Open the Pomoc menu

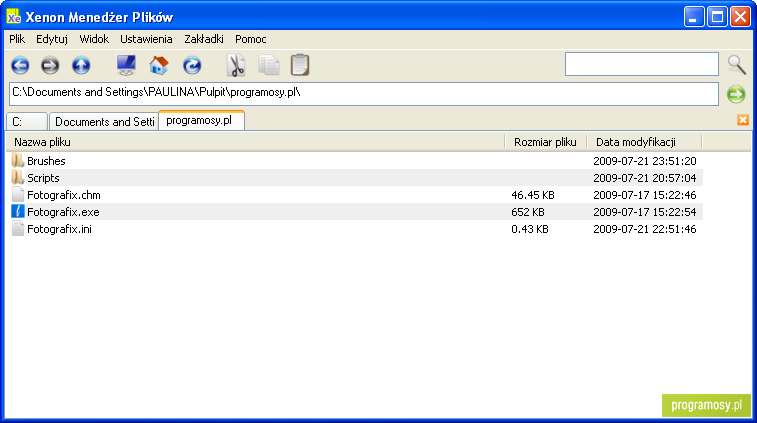[251, 39]
